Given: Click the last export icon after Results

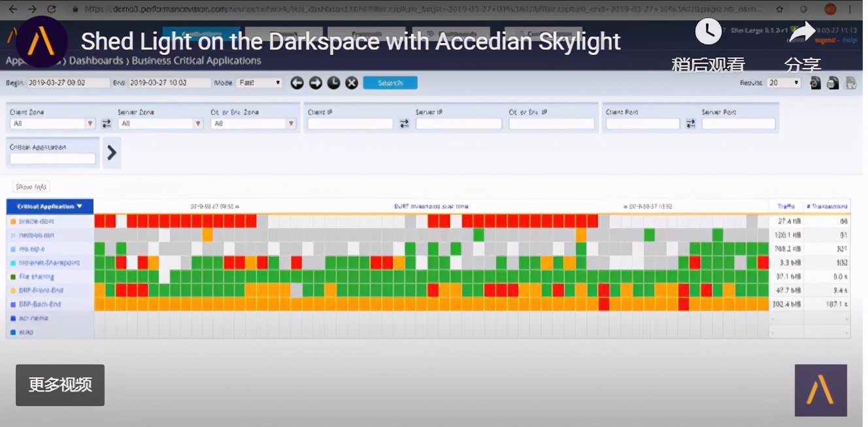Looking at the screenshot, I should coord(850,83).
